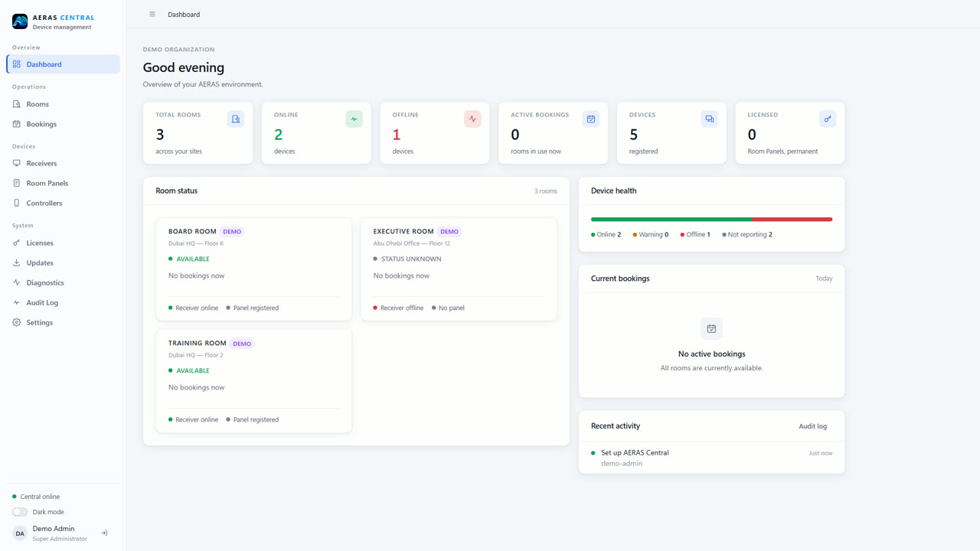Click the Today label in Current bookings

tap(824, 279)
